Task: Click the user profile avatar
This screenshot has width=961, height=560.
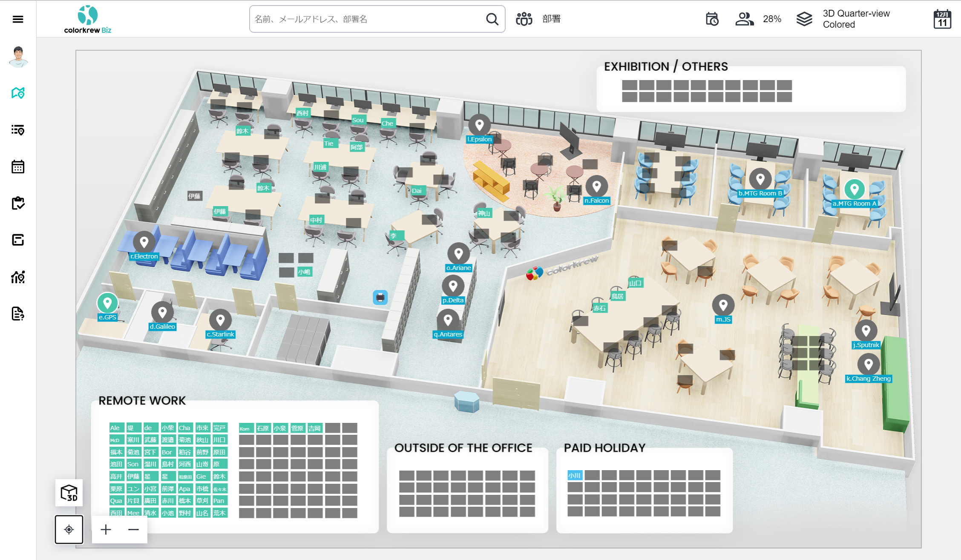Action: tap(18, 57)
